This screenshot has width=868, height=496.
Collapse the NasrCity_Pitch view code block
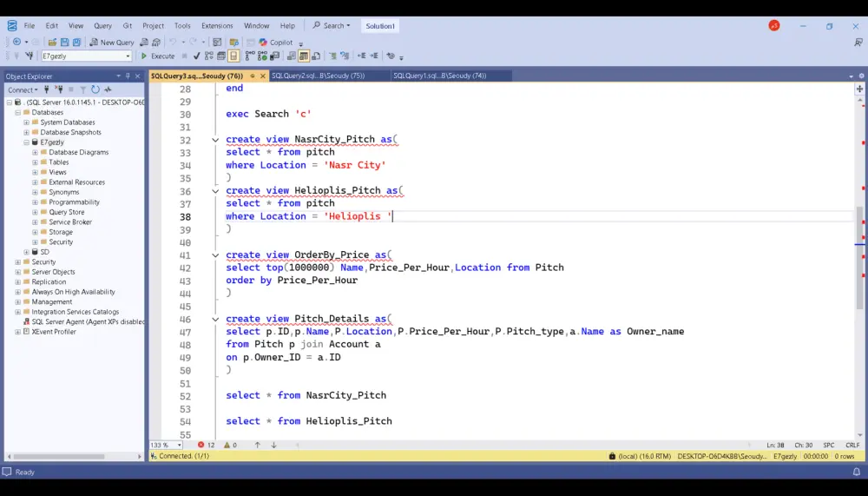pos(215,139)
